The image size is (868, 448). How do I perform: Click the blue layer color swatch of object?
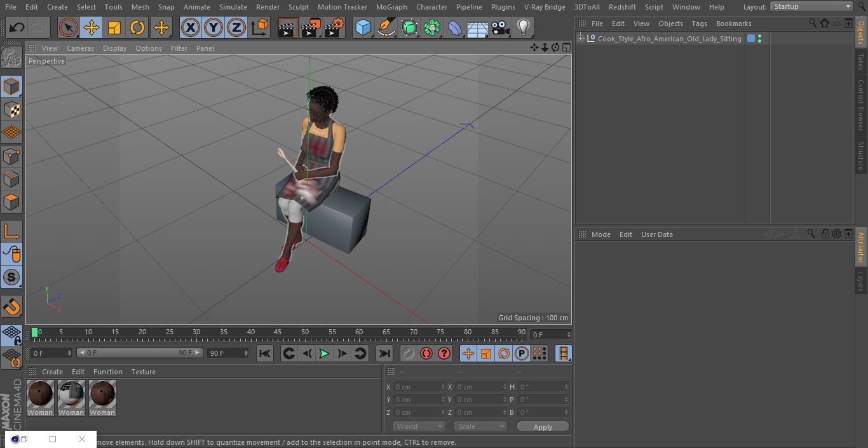(751, 39)
